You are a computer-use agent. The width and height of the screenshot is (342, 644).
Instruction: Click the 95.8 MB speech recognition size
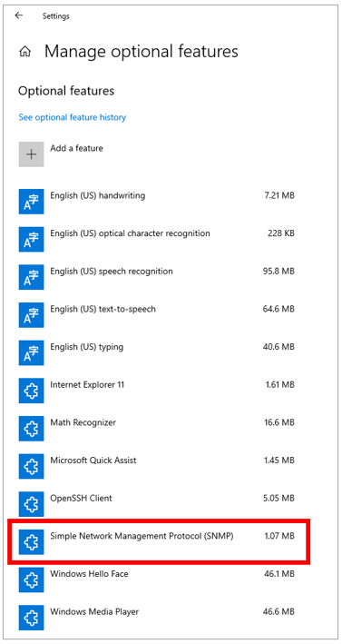(x=278, y=272)
